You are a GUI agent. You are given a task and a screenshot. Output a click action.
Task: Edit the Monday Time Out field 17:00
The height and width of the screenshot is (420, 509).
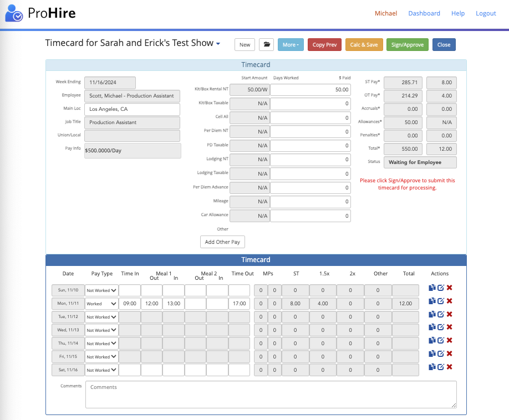point(239,304)
